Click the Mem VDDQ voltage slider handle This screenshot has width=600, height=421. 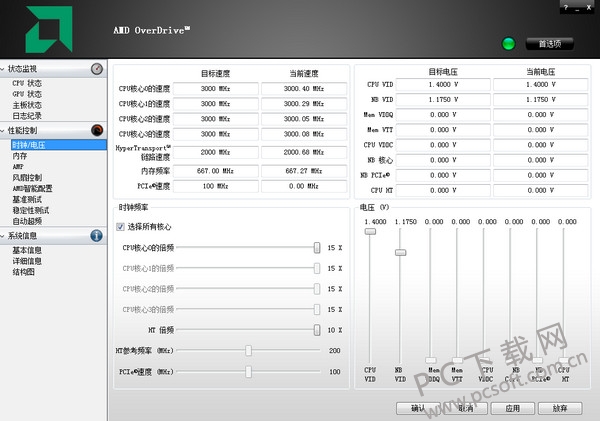tap(430, 360)
